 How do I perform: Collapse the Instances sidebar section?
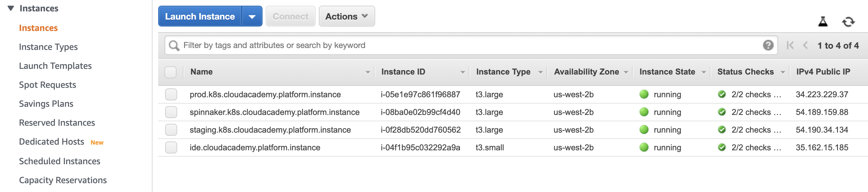[x=11, y=9]
